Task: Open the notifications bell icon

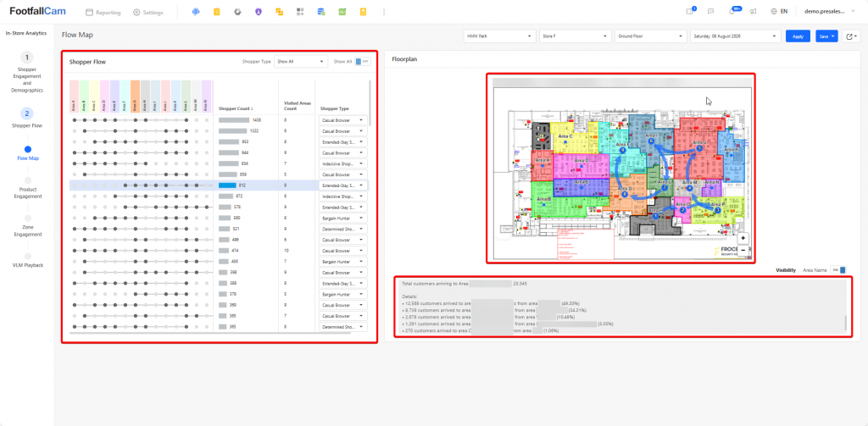Action: pyautogui.click(x=732, y=12)
